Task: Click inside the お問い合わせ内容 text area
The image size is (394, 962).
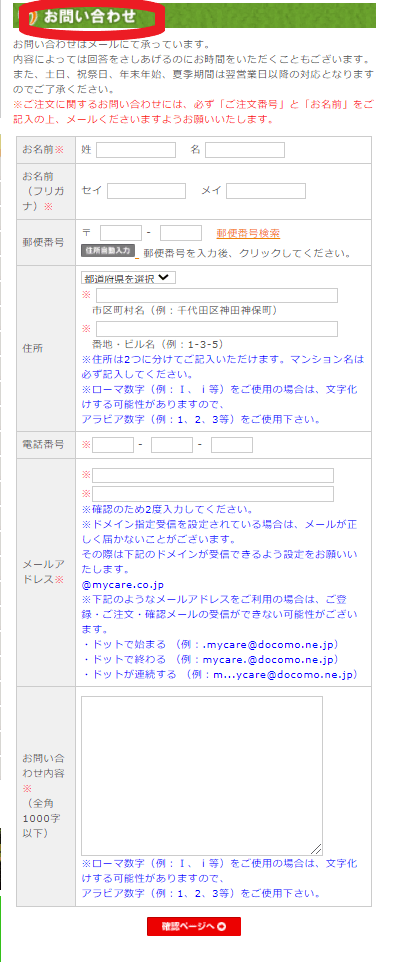Action: (x=202, y=775)
